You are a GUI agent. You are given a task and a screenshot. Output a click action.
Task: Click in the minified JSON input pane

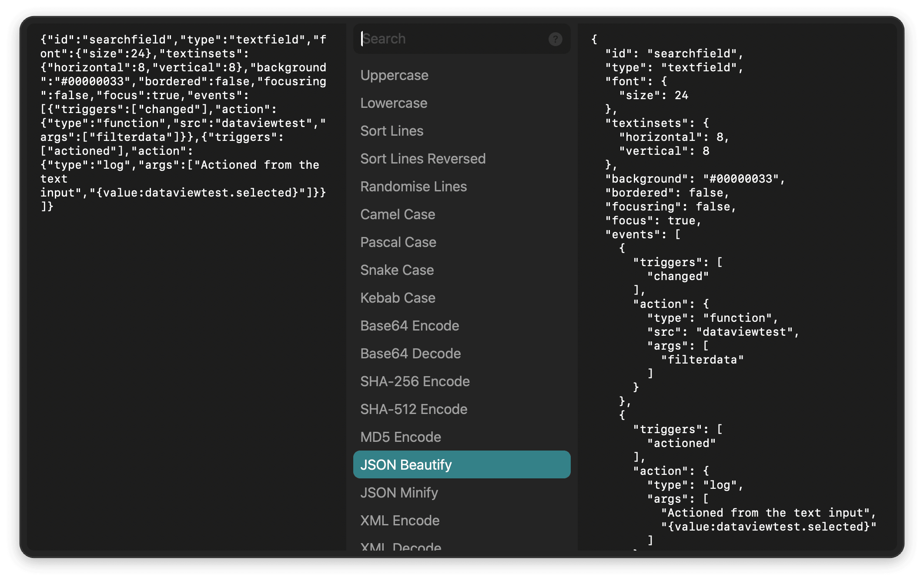tap(187, 287)
